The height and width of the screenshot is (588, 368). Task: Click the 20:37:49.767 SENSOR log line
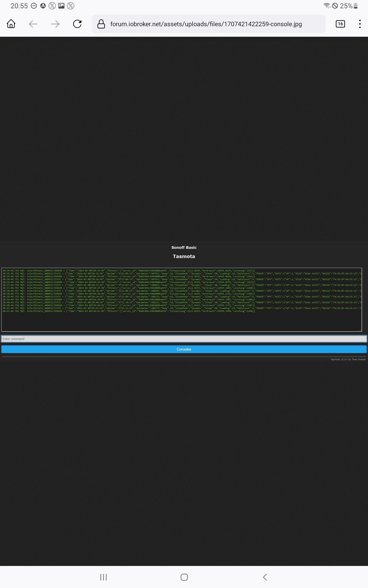click(129, 288)
